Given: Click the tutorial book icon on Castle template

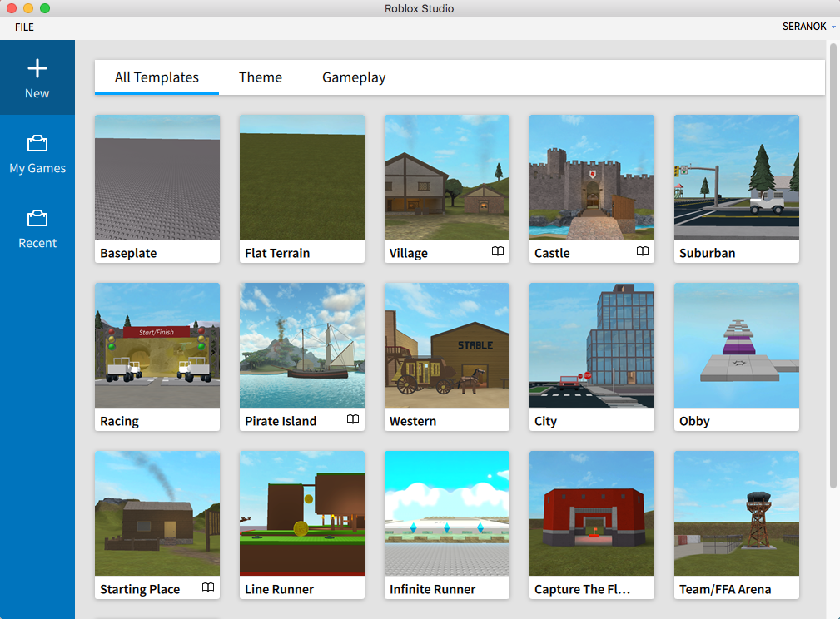Looking at the screenshot, I should click(643, 251).
